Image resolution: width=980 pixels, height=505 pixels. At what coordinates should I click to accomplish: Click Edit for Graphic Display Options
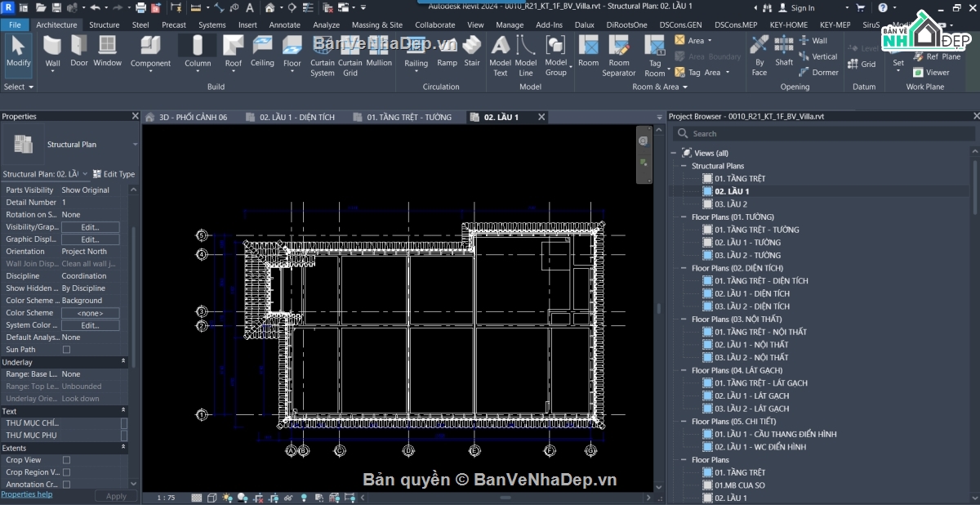pos(90,239)
